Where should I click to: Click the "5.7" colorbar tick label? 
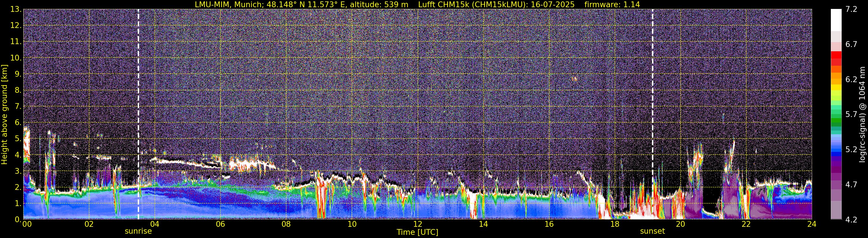coord(852,115)
